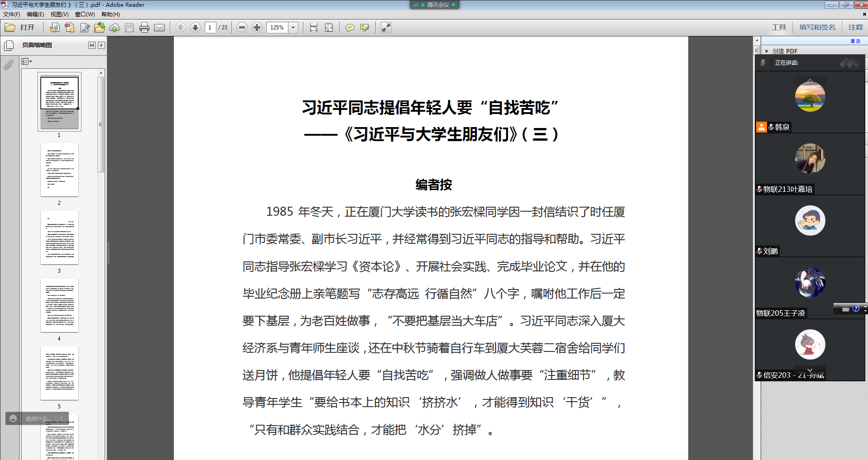The image size is (868, 460).
Task: Open the 文件(F) menu
Action: click(11, 14)
